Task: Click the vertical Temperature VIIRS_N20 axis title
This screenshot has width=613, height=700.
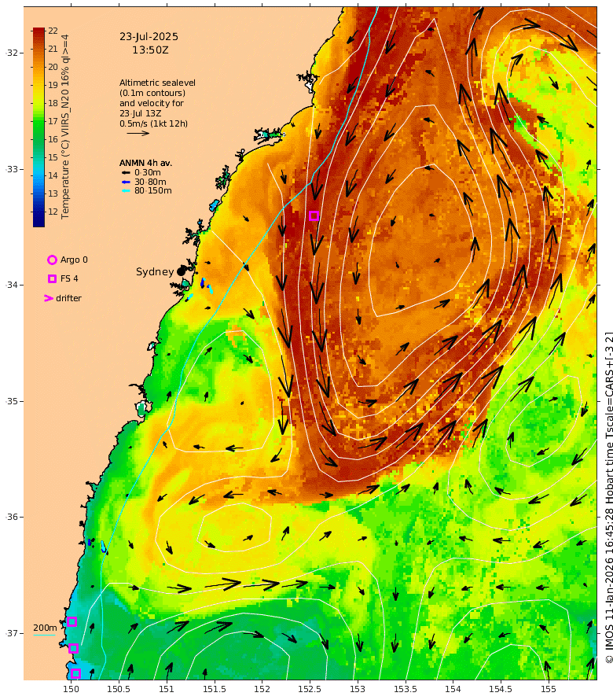Action: pyautogui.click(x=65, y=127)
